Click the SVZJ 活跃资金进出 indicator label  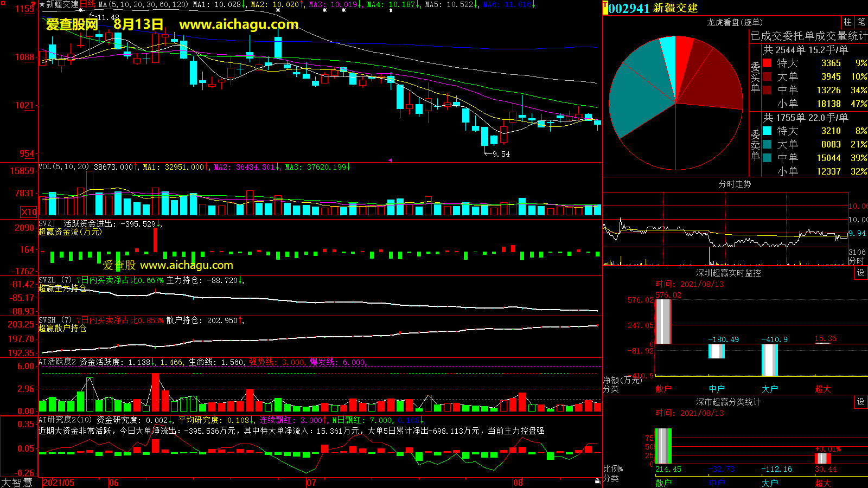[x=98, y=223]
